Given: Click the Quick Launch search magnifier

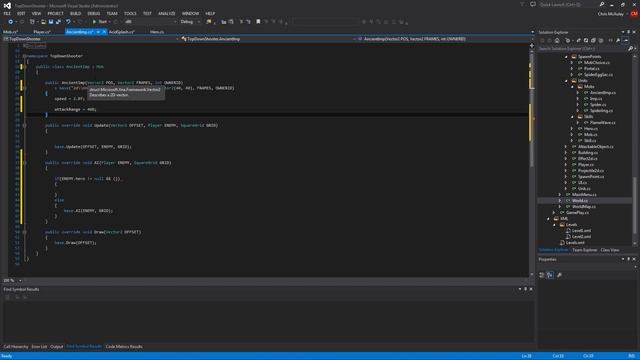Looking at the screenshot, I should coord(602,4).
